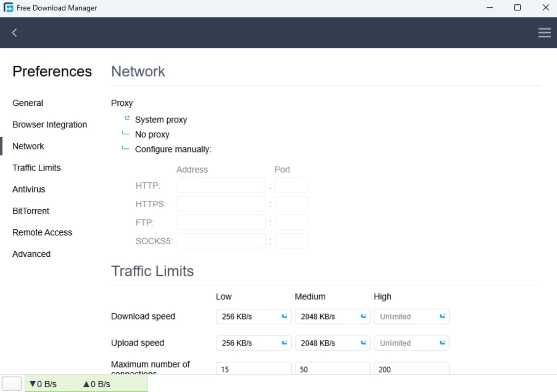Open Advanced preferences section

[31, 254]
